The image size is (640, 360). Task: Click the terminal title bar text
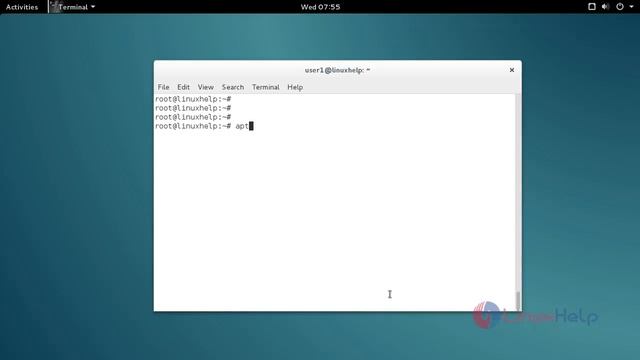click(337, 70)
